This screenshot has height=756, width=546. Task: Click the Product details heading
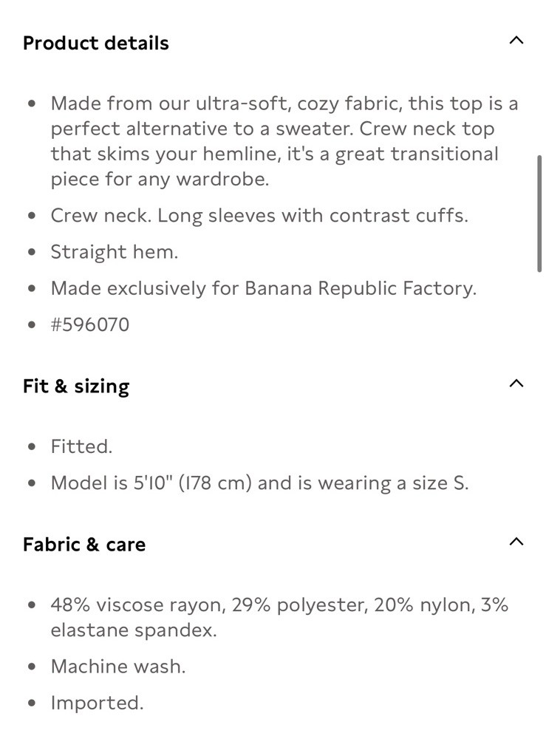pyautogui.click(x=96, y=43)
